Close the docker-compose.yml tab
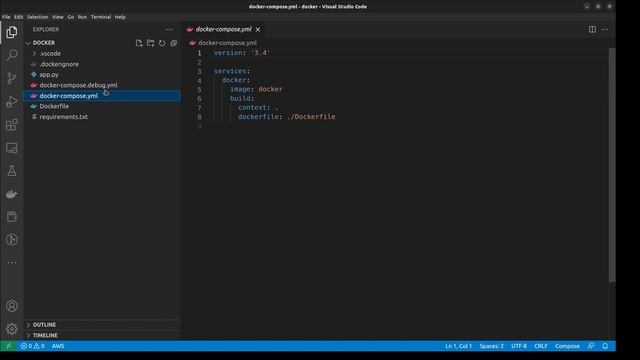Image resolution: width=640 pixels, height=360 pixels. tap(258, 29)
